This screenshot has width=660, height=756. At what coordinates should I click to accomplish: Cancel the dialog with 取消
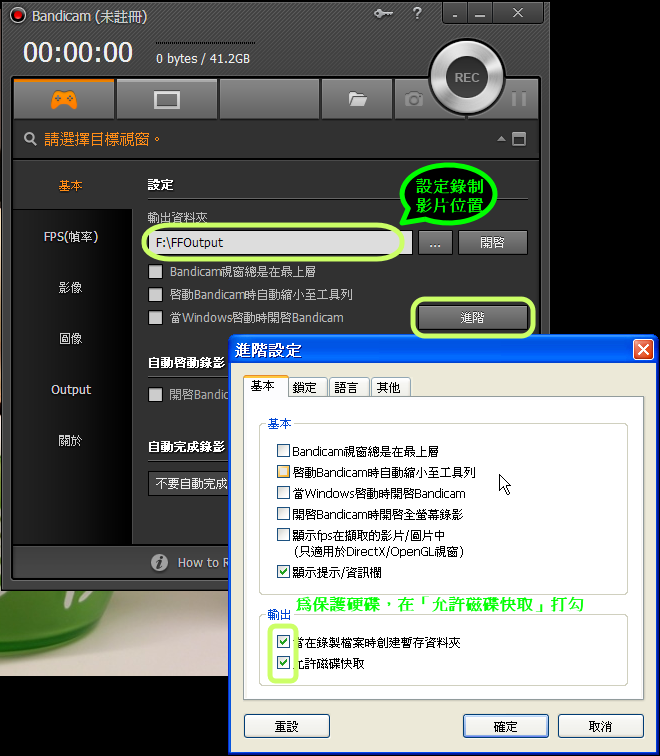point(601,726)
